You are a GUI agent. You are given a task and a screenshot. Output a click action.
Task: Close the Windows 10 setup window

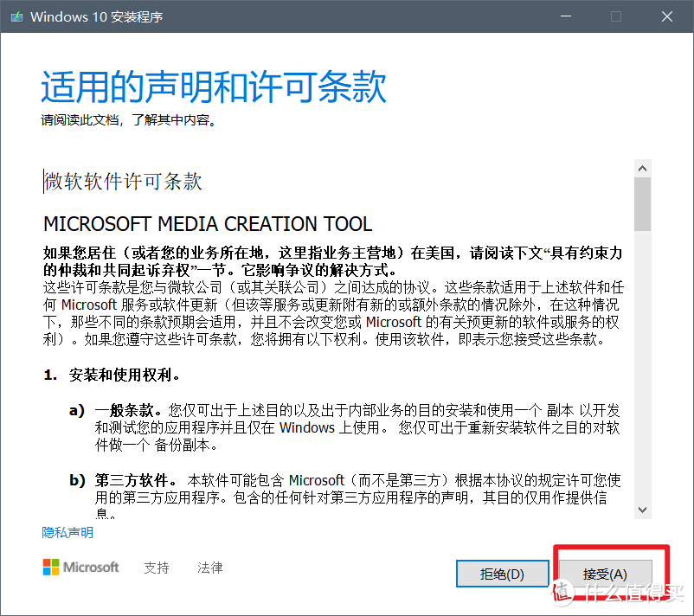coord(667,16)
